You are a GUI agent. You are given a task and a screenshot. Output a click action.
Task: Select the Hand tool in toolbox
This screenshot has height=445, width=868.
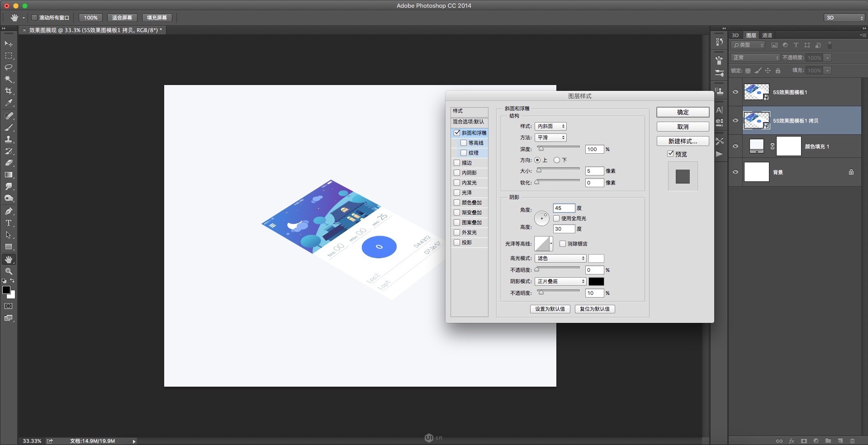tap(9, 260)
